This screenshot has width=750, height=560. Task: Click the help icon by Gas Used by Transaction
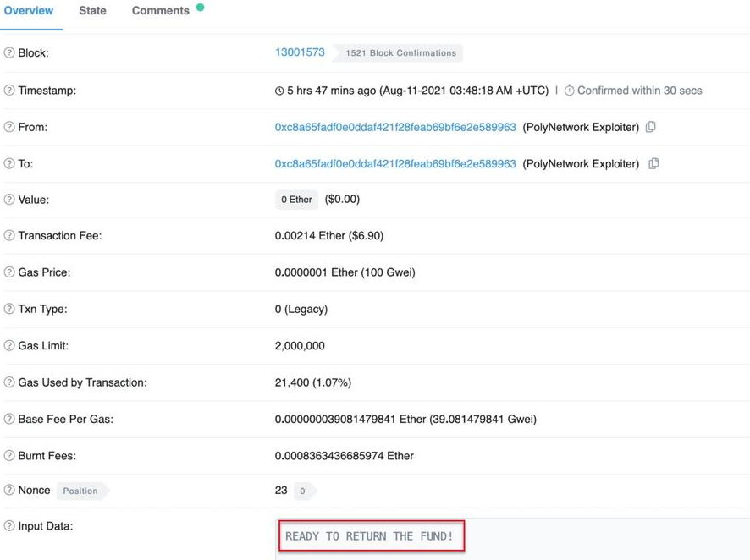tap(9, 382)
